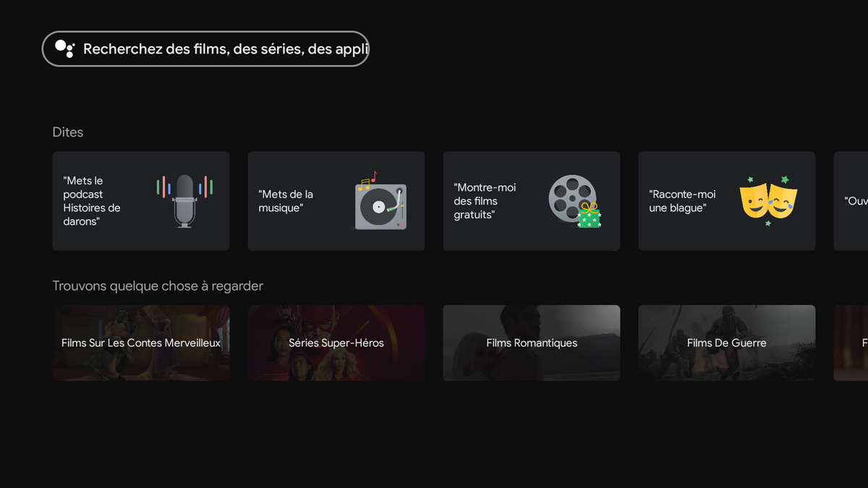
Task: Open the partially visible "Ouv" suggestion card
Action: [851, 201]
